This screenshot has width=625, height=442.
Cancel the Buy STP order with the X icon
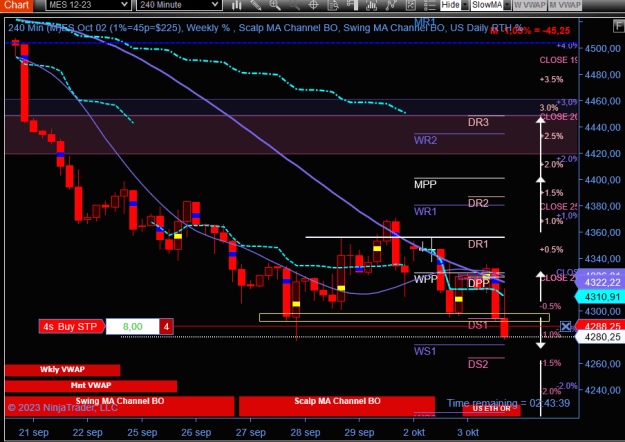[566, 327]
